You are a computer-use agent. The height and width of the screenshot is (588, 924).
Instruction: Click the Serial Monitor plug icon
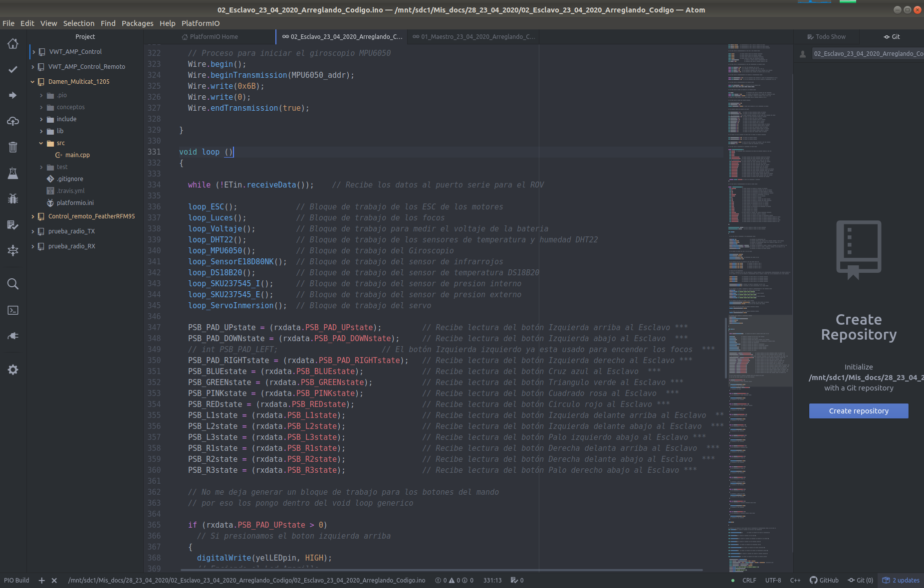[13, 336]
